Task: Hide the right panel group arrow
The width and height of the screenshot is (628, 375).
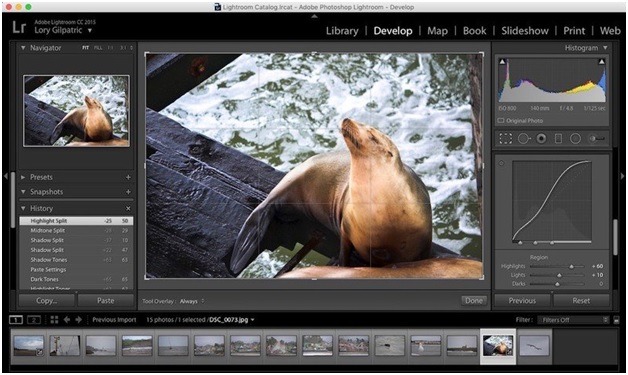Action: (x=622, y=176)
